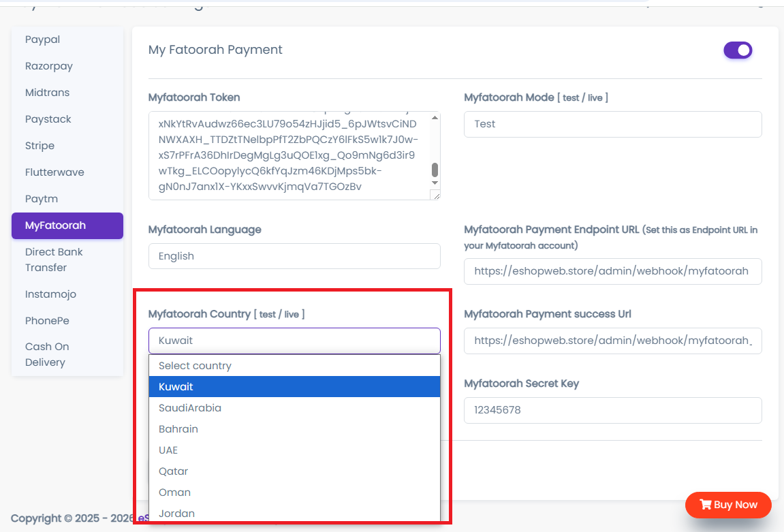Open the Myfatoorah Language dropdown
784x532 pixels.
click(x=294, y=256)
